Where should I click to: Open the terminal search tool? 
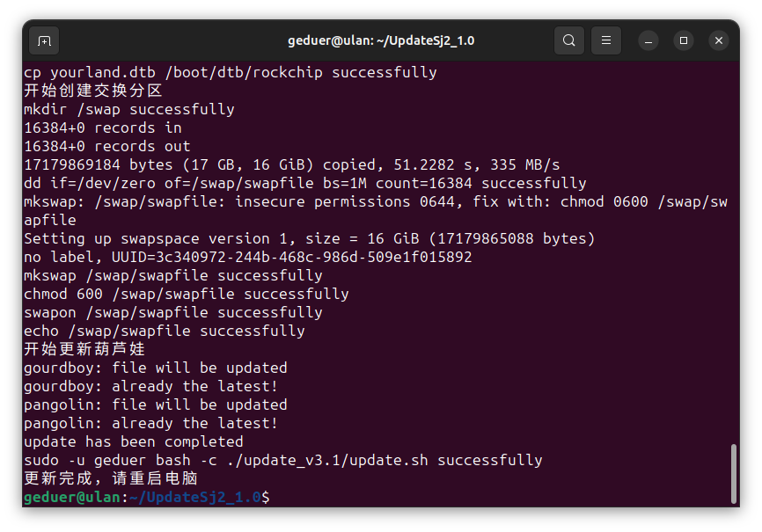point(569,40)
